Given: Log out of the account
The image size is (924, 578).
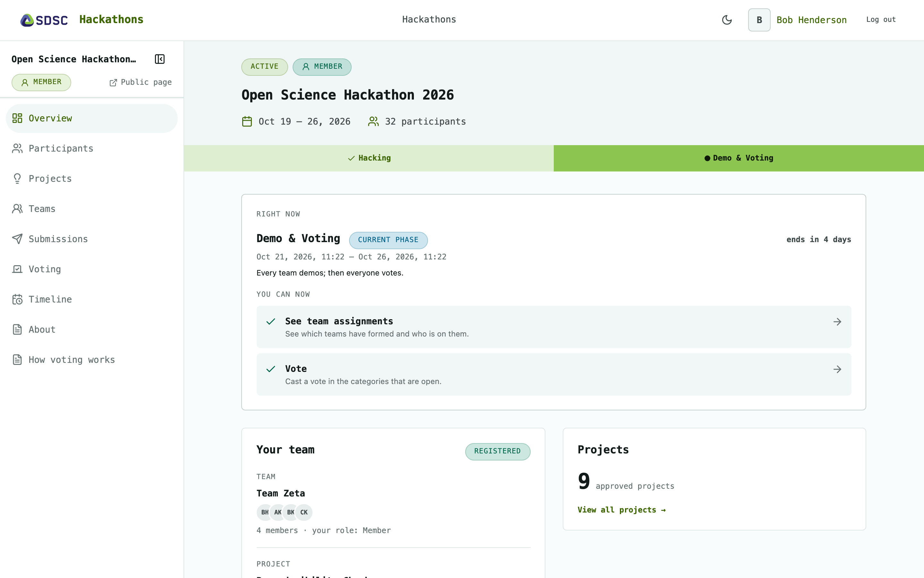Looking at the screenshot, I should 881,20.
